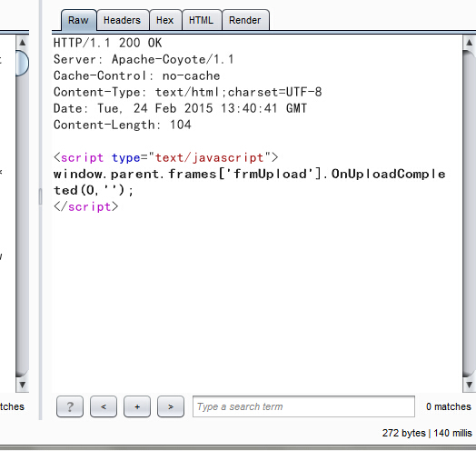Image resolution: width=476 pixels, height=451 pixels.
Task: Click the 'Server: Apache-Coyote/1.1' header line
Action: (144, 59)
